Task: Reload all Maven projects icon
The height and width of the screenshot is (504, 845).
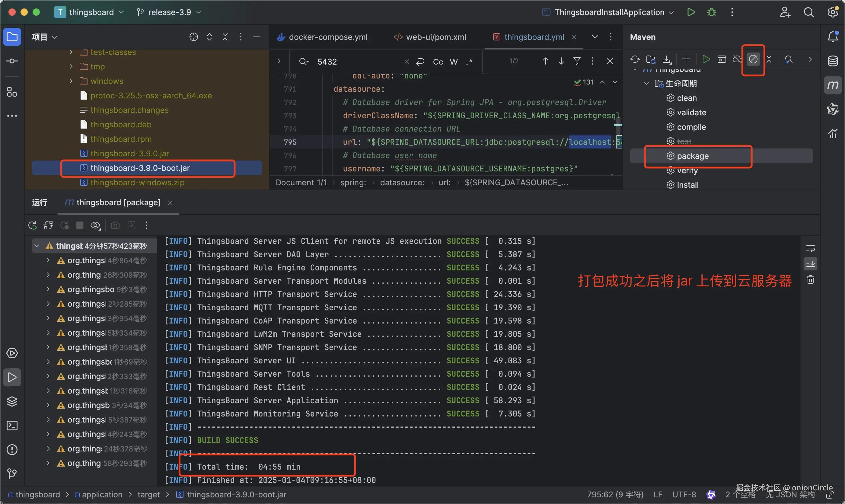Action: pos(635,59)
